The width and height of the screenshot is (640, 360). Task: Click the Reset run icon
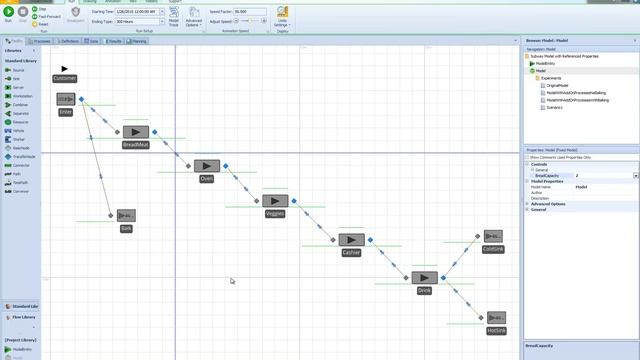pos(35,24)
